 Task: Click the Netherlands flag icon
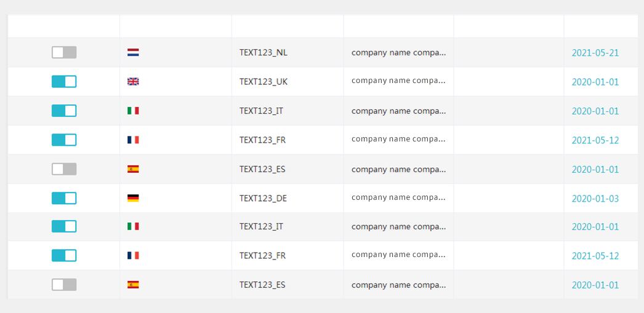pyautogui.click(x=133, y=52)
